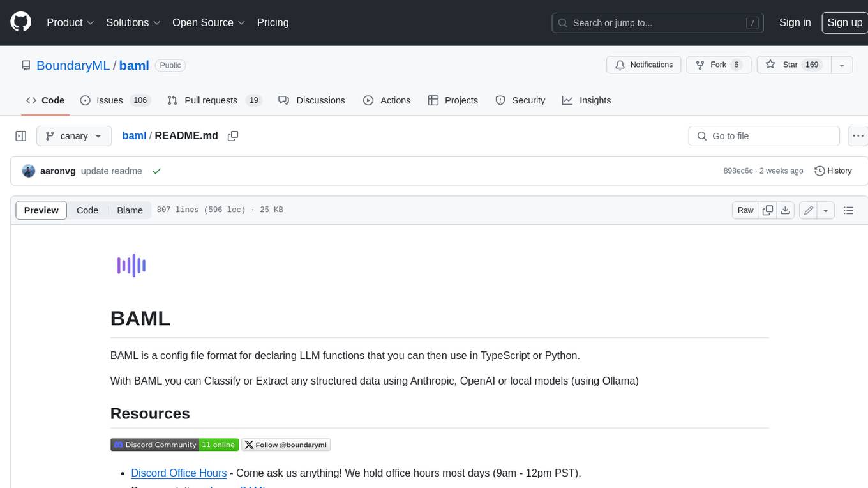Switch to the Discussions tab
Image resolution: width=868 pixels, height=488 pixels.
pos(312,100)
